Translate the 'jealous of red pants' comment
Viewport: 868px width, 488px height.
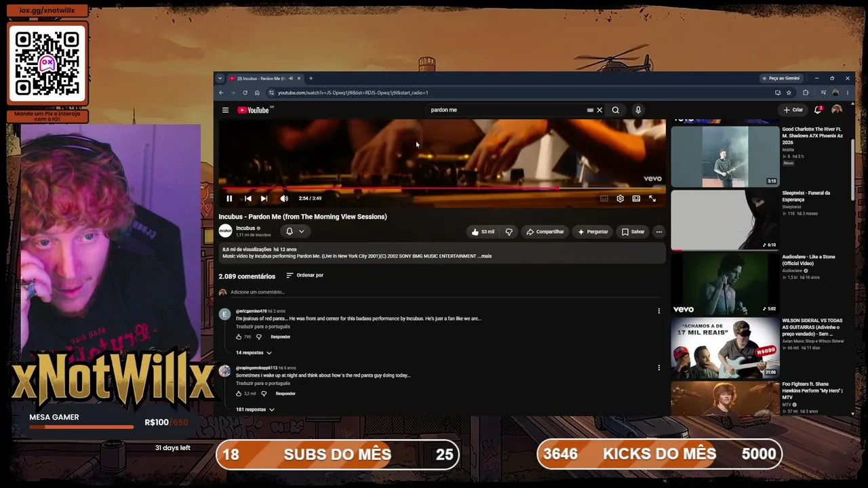pyautogui.click(x=263, y=327)
